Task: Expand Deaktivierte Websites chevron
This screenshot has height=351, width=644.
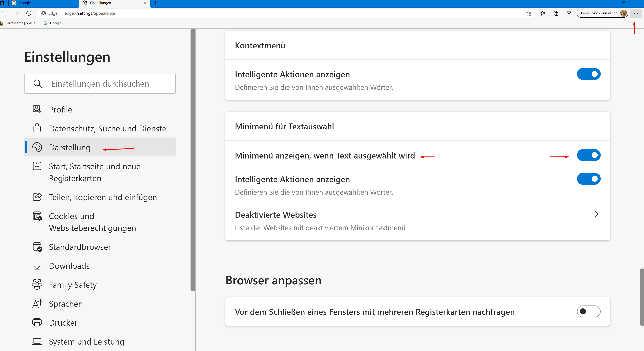Action: (x=596, y=214)
